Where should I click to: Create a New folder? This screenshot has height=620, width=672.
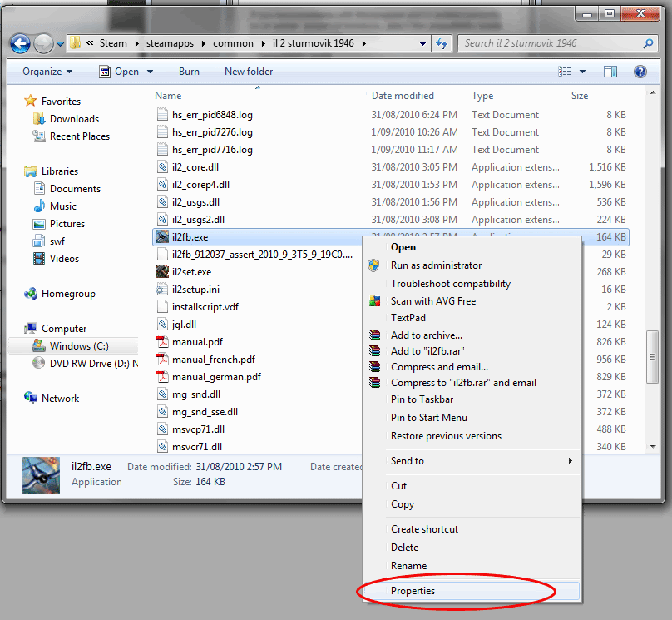click(x=249, y=72)
